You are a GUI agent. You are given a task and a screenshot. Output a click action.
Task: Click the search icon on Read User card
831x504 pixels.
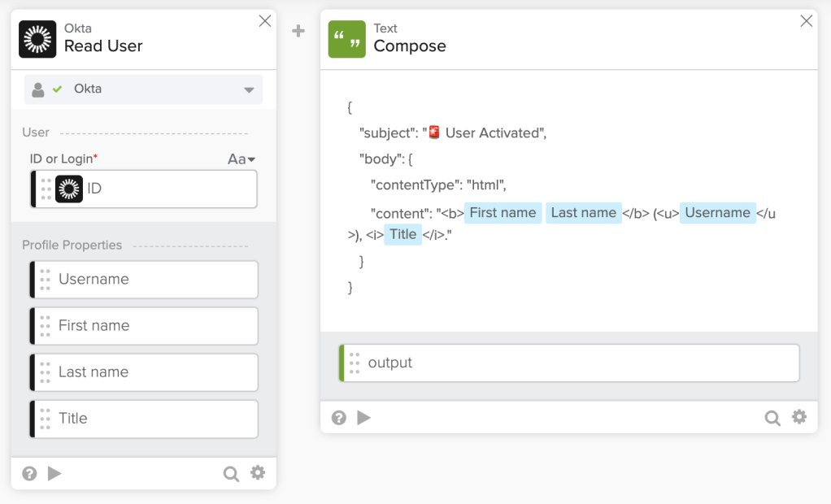coord(231,473)
